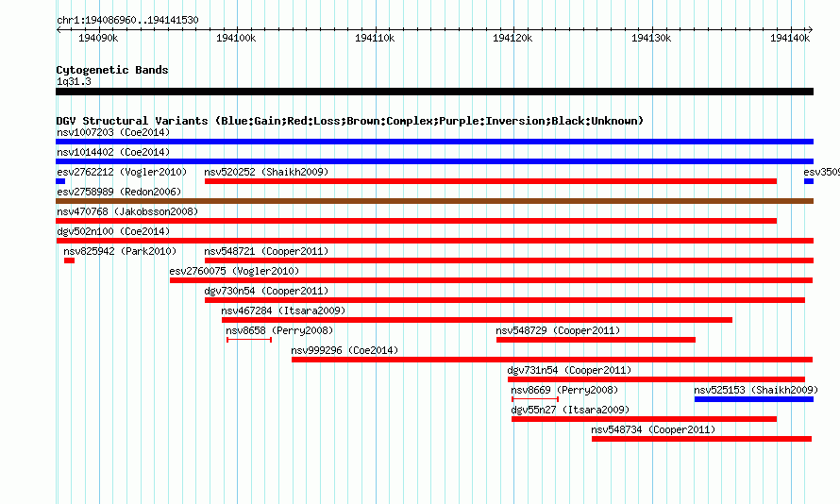The image size is (840, 504).
Task: Click the 194090k ruler position
Action: tap(98, 38)
